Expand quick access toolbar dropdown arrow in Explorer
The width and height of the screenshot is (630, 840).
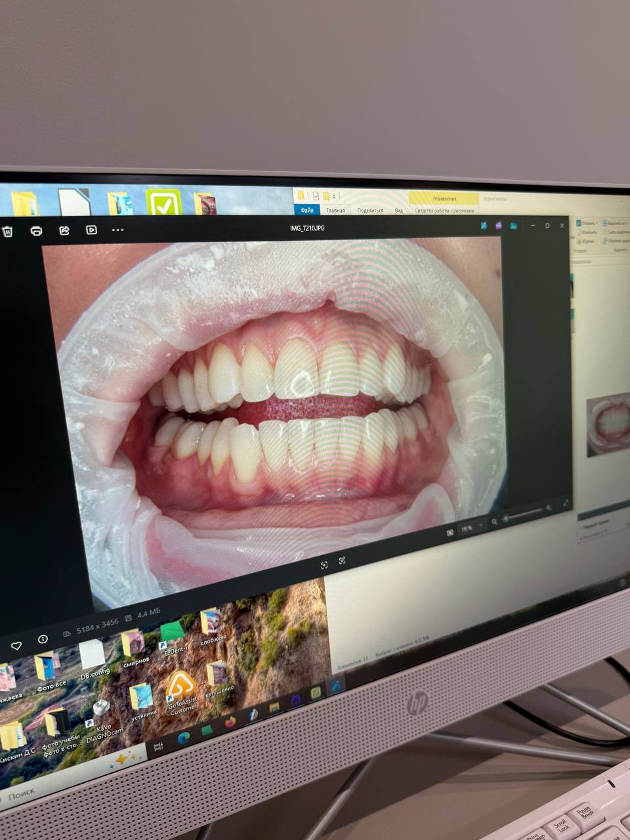pyautogui.click(x=335, y=196)
